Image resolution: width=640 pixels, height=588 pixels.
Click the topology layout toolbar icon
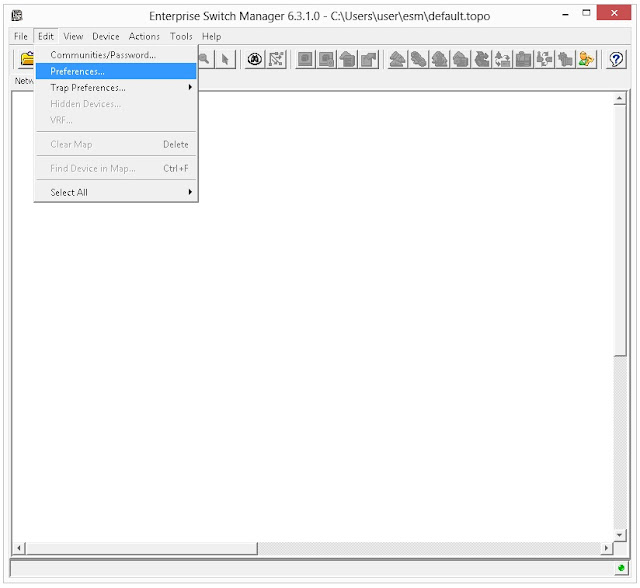point(276,60)
